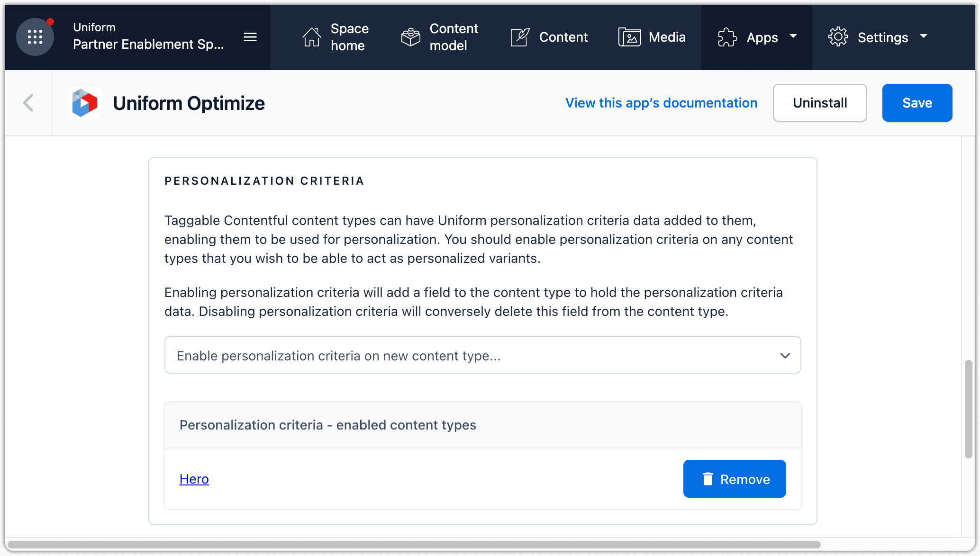Click the Settings gear icon

(838, 37)
